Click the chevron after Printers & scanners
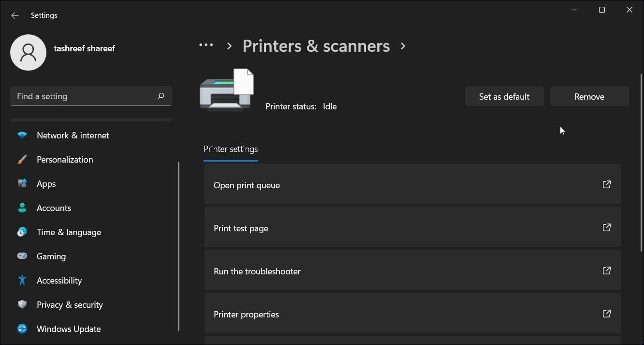This screenshot has width=644, height=345. coord(403,46)
